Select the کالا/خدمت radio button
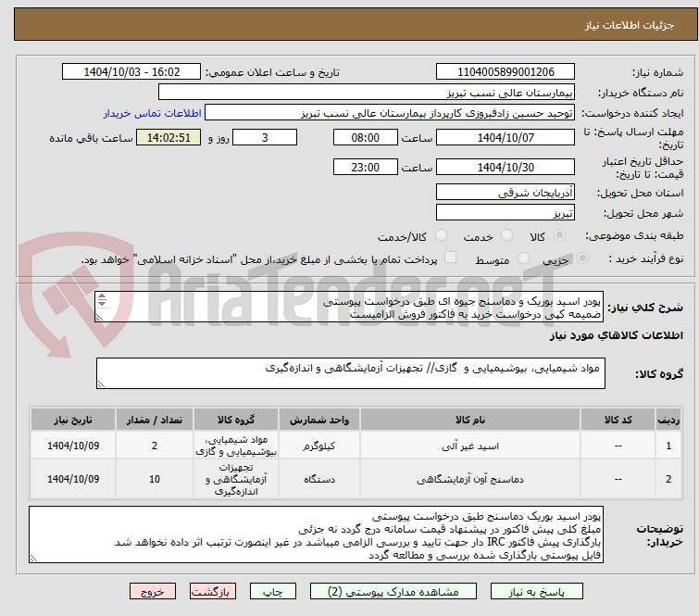 click(x=441, y=235)
